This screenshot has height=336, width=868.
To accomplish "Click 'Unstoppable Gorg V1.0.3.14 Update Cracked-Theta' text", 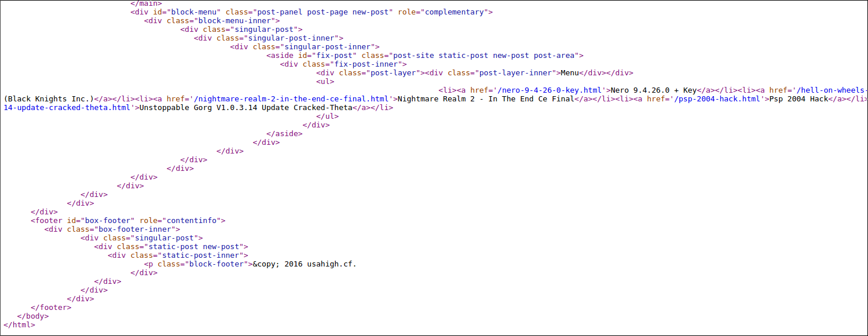I will coord(246,108).
